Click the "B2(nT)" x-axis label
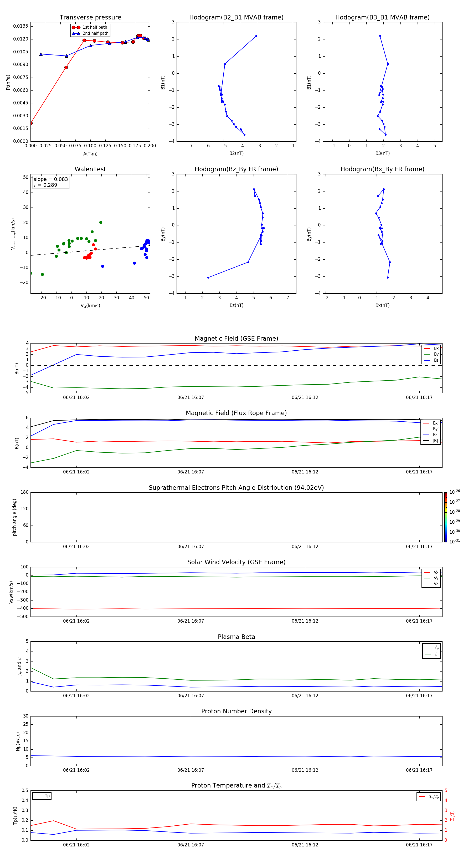 (x=236, y=153)
